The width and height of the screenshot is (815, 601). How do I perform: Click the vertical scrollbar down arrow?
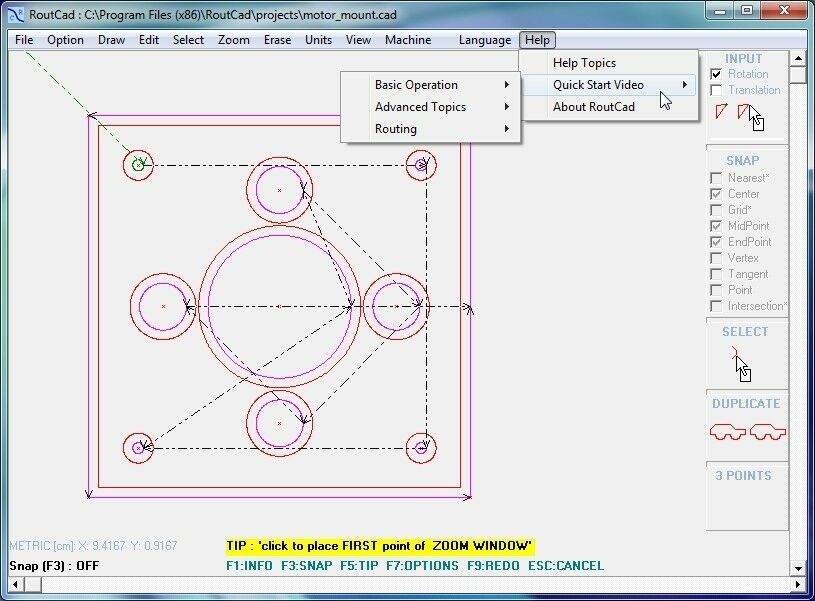(798, 568)
